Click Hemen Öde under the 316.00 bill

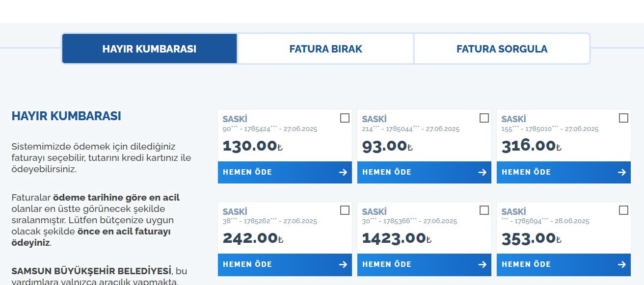[x=526, y=172]
